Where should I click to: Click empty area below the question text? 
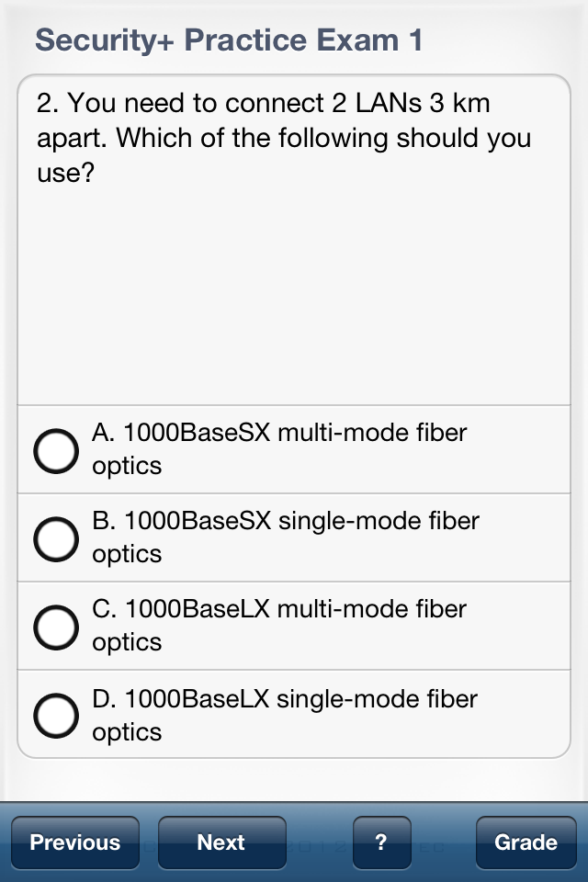pyautogui.click(x=294, y=294)
